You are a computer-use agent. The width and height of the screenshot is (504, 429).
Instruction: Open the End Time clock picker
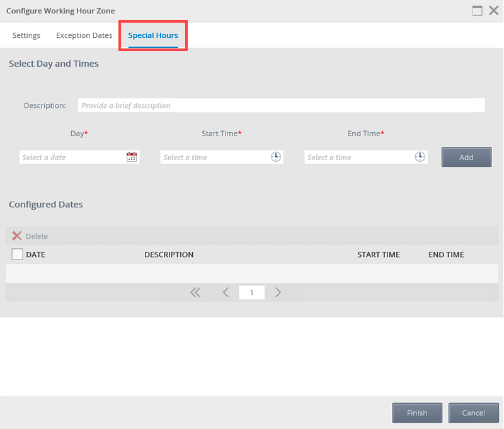pos(420,157)
